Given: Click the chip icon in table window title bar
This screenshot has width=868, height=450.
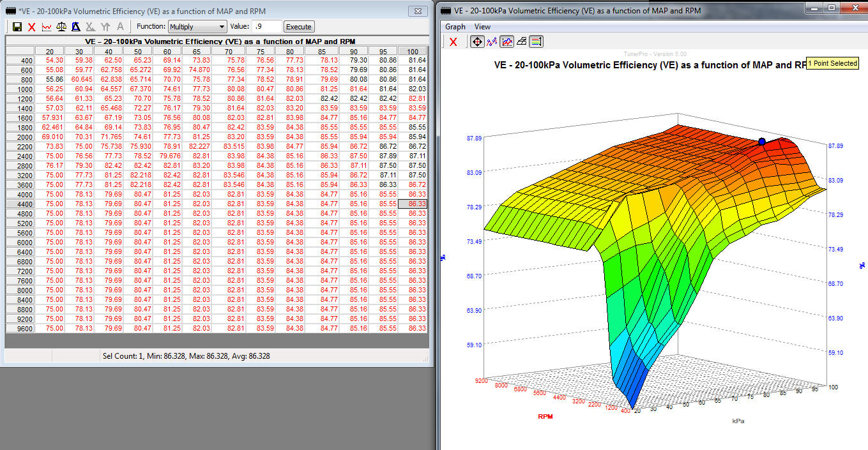Looking at the screenshot, I should [12, 11].
